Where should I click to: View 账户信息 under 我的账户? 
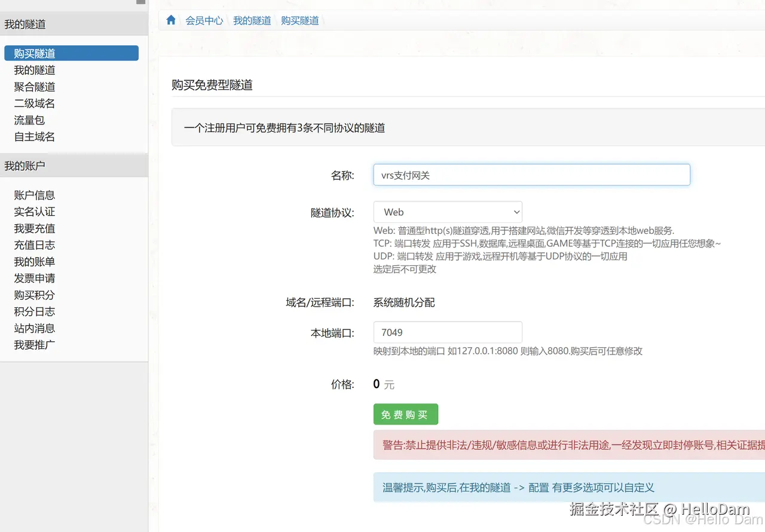point(34,195)
